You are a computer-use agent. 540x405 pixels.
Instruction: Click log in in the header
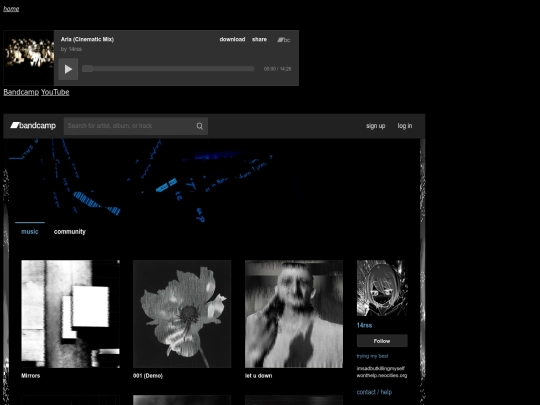[405, 126]
